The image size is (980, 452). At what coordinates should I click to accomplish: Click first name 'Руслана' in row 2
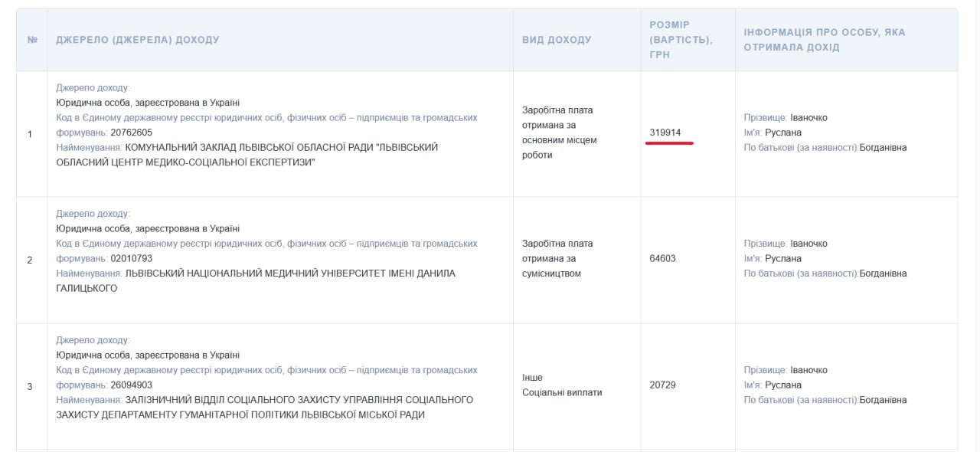tap(783, 258)
